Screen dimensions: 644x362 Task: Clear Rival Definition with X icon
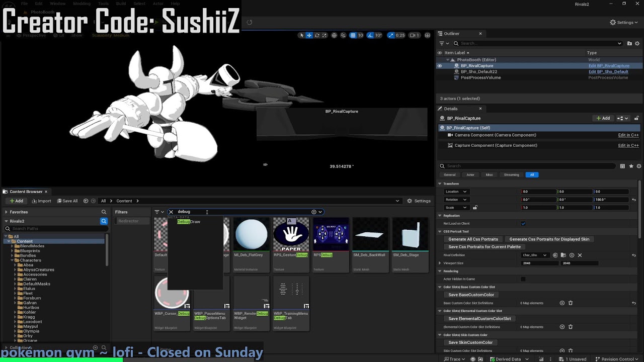point(580,255)
